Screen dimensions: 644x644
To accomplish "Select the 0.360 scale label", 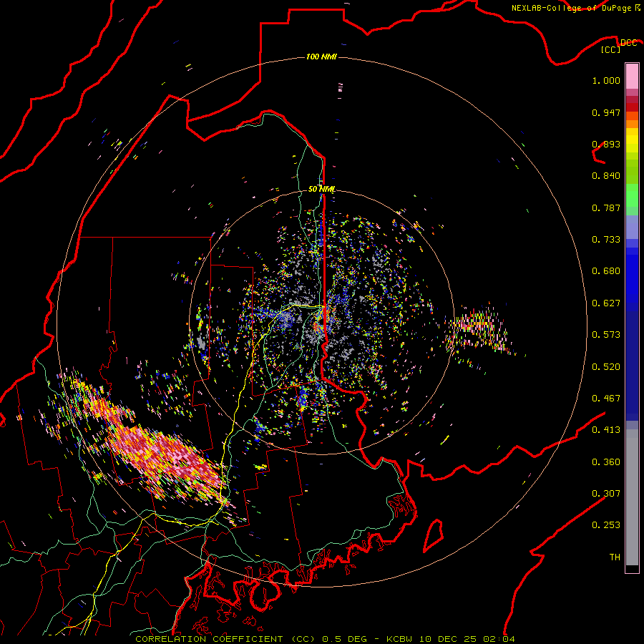I will (606, 462).
